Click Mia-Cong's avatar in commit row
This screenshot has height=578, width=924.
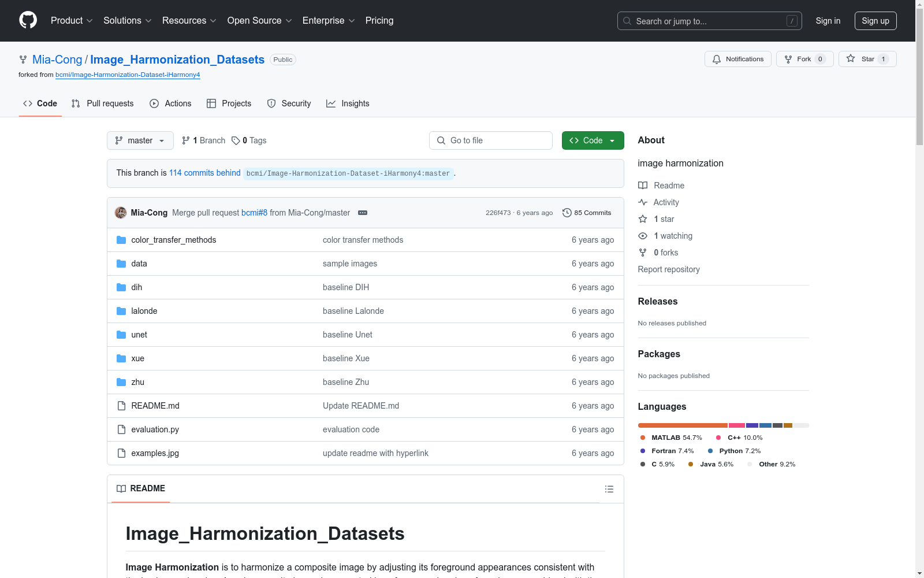(121, 213)
